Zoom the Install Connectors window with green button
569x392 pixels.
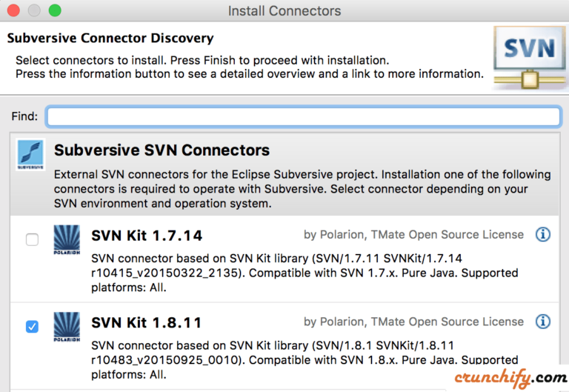(55, 10)
